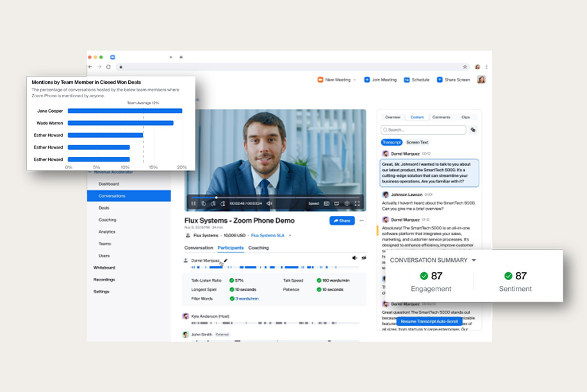This screenshot has height=392, width=587.
Task: Click browser reload icon
Action: pyautogui.click(x=108, y=67)
